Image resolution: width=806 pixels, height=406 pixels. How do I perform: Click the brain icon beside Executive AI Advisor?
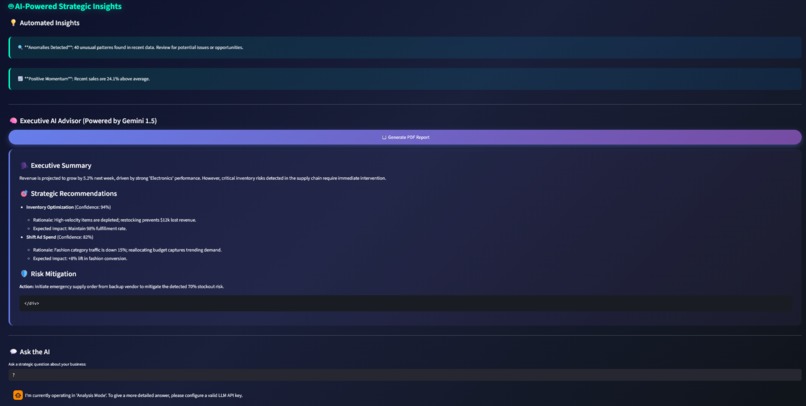click(x=13, y=121)
